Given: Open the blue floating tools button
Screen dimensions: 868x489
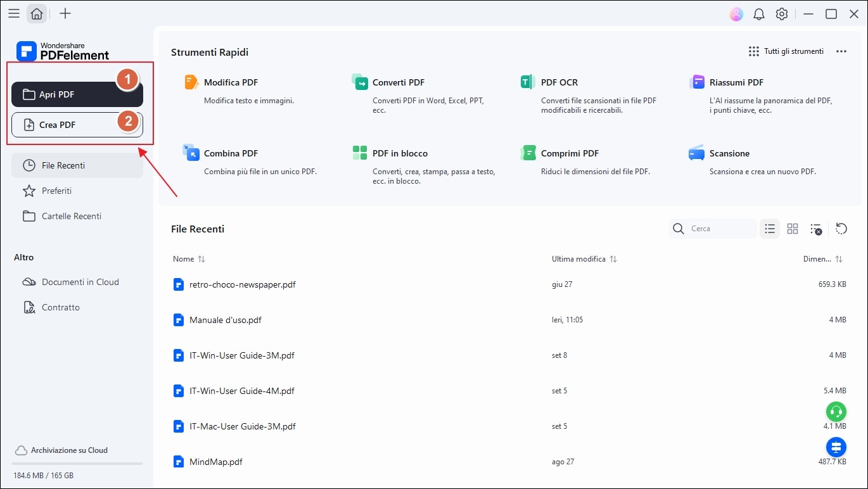Looking at the screenshot, I should point(836,447).
